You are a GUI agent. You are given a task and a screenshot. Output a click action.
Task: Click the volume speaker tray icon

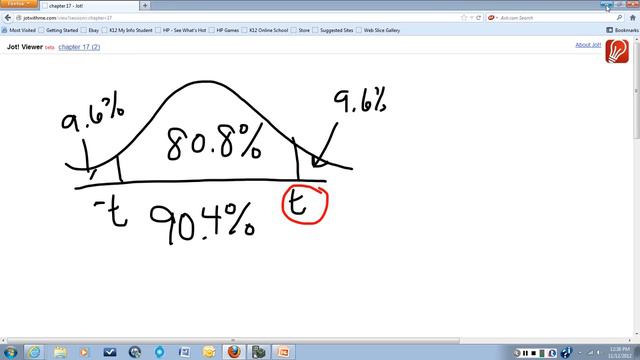599,353
